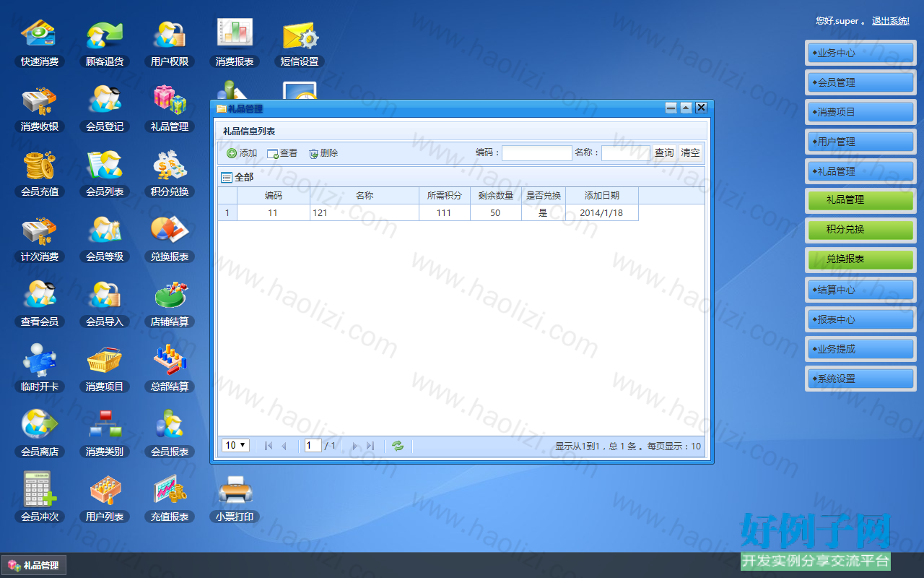The image size is (924, 578).
Task: Go to the next page of results
Action: tap(355, 446)
